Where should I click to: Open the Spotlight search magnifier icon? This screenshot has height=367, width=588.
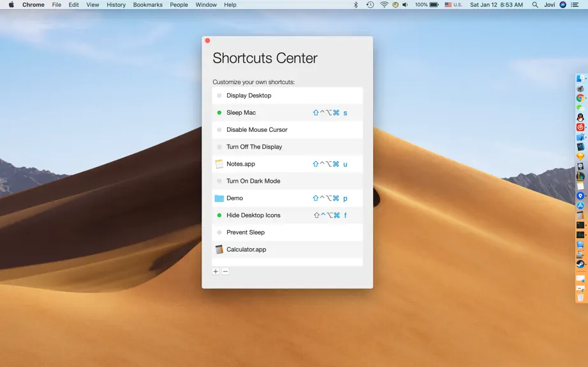(x=535, y=5)
